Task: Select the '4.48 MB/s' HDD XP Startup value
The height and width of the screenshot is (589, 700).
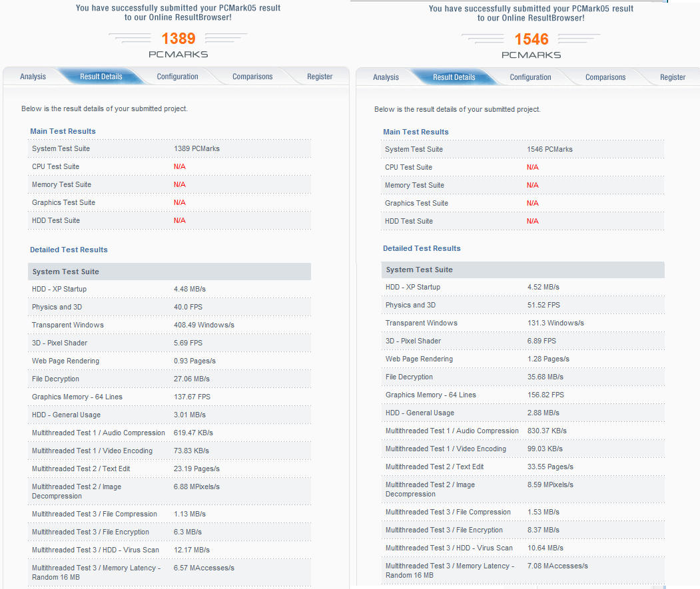Action: (190, 289)
